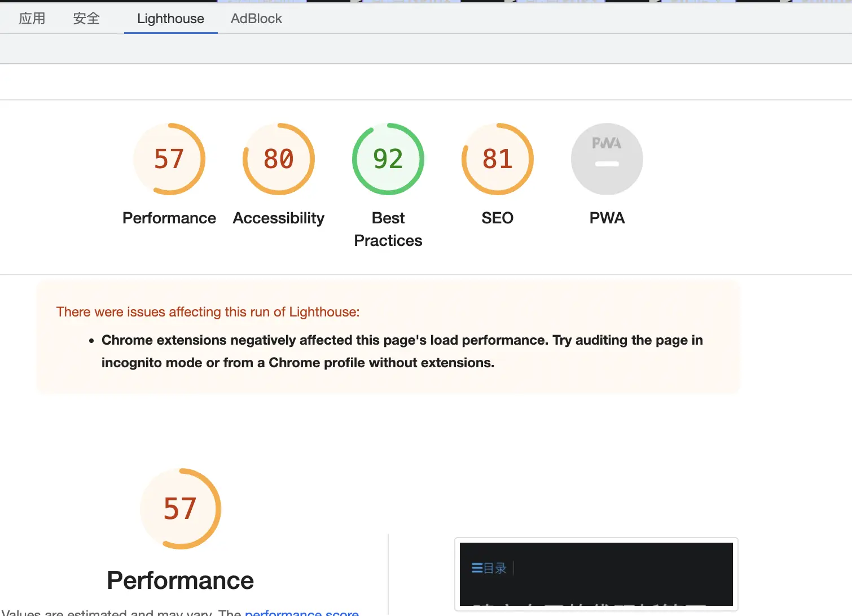Image resolution: width=852 pixels, height=616 pixels.
Task: Click the Accessibility score gauge showing 80
Action: [279, 159]
